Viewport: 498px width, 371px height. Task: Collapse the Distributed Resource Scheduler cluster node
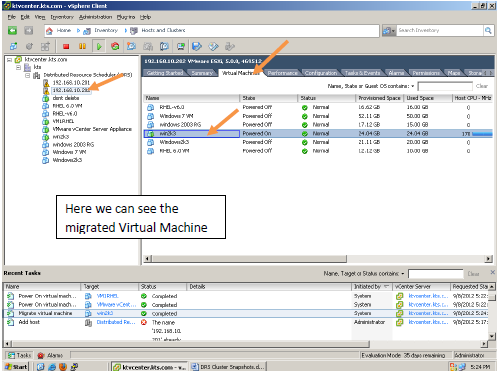[x=28, y=75]
